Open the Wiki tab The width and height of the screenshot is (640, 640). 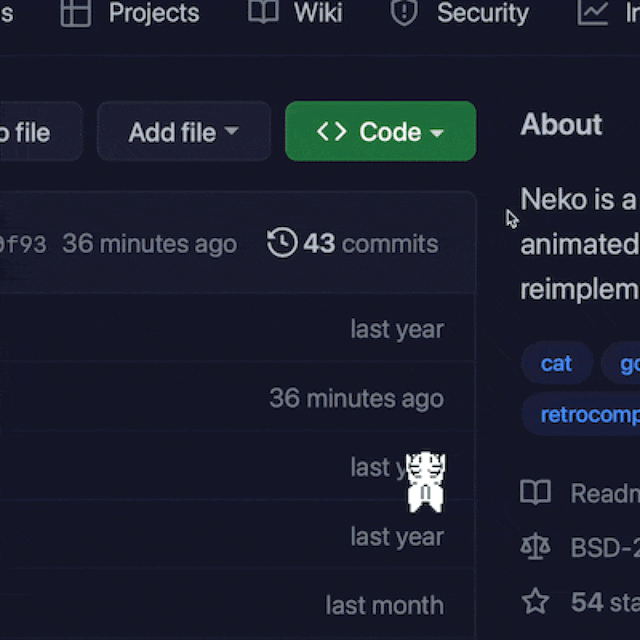(x=317, y=13)
